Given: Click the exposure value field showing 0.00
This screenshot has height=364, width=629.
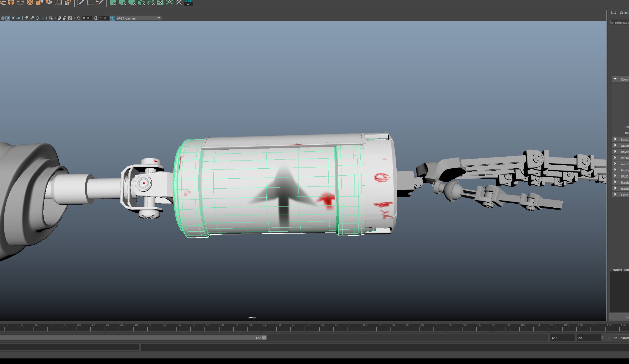Looking at the screenshot, I should point(86,18).
